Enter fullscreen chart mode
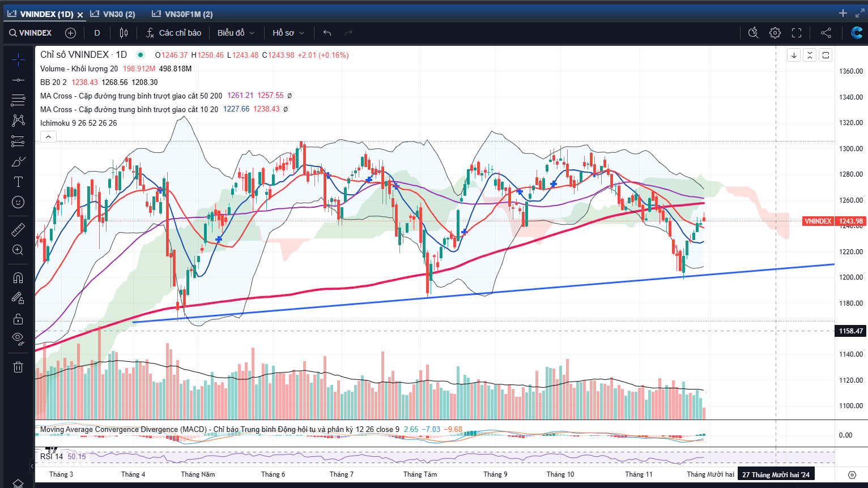Screen dimensions: 868x488 pos(797,33)
